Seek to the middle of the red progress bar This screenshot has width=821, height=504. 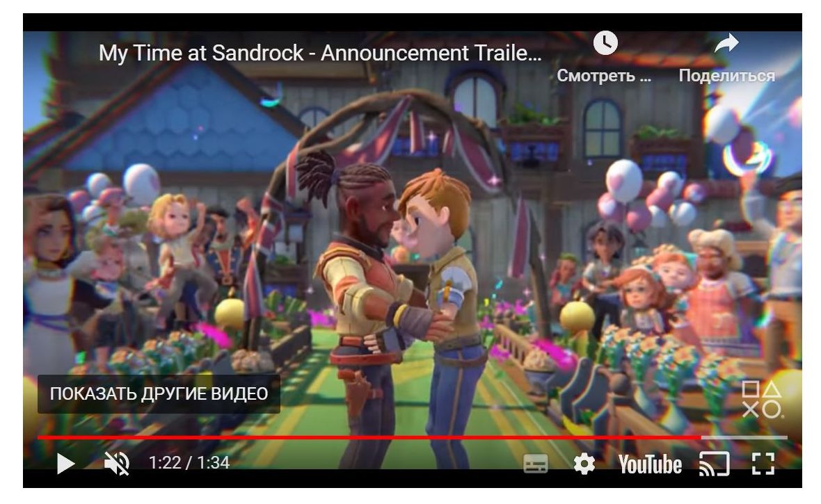tap(369, 437)
